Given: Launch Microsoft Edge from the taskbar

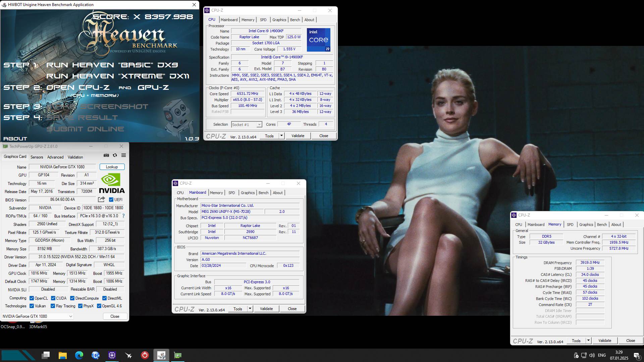Looking at the screenshot, I should click(x=79, y=355).
